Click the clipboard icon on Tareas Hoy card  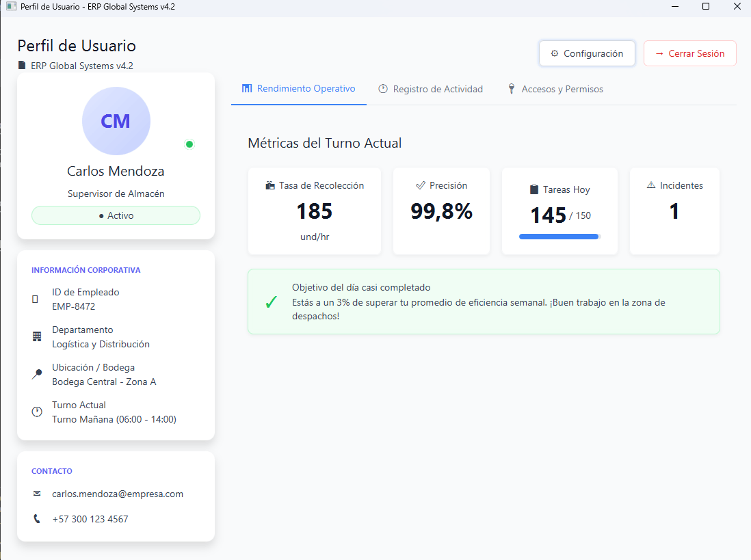[x=534, y=189]
